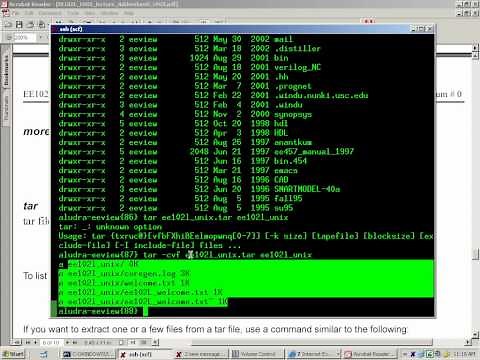Click the system tray clock
Screen dimensions: 480x360
click(x=464, y=354)
